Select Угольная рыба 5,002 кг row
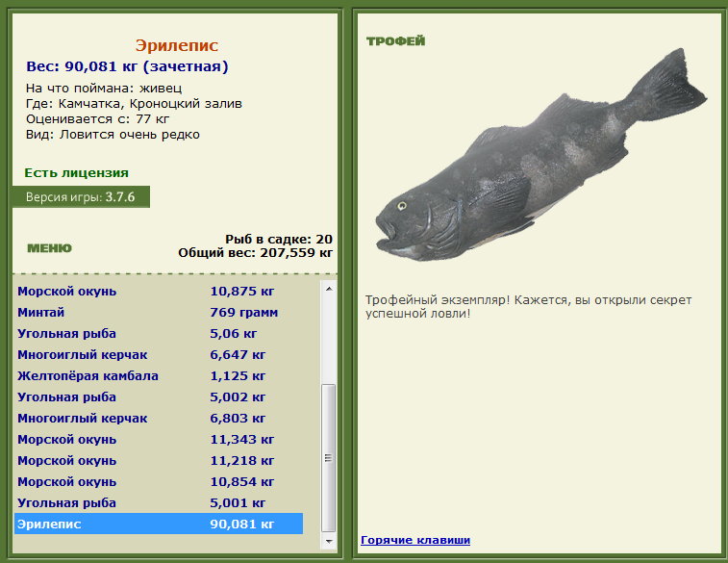The width and height of the screenshot is (728, 563). [x=159, y=397]
